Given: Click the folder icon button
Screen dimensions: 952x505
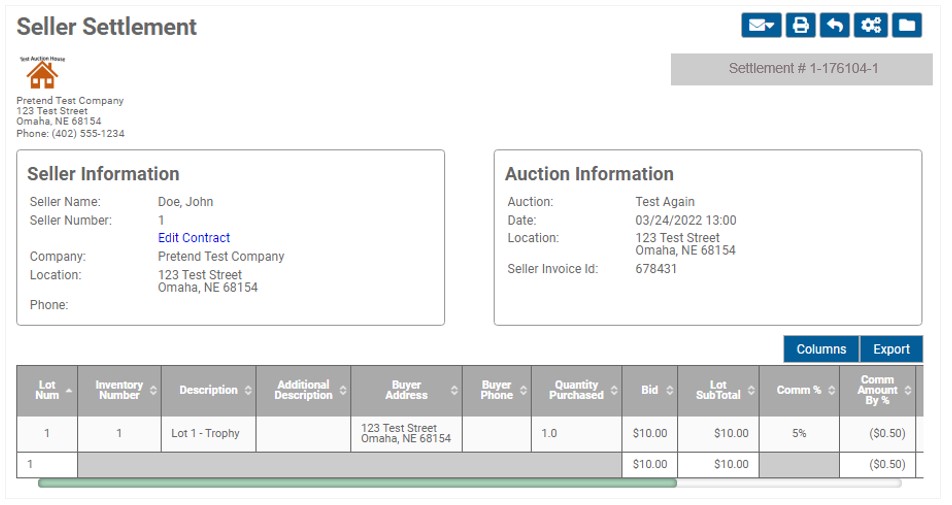Looking at the screenshot, I should point(907,25).
